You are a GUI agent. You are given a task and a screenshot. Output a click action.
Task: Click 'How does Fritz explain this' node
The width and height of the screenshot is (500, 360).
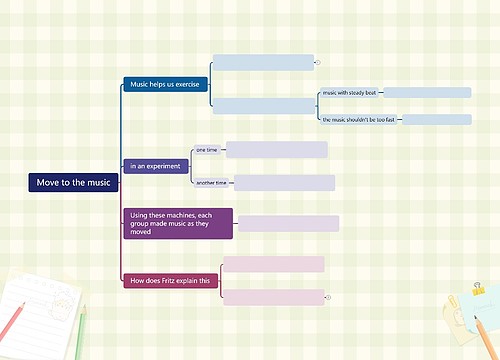(171, 281)
